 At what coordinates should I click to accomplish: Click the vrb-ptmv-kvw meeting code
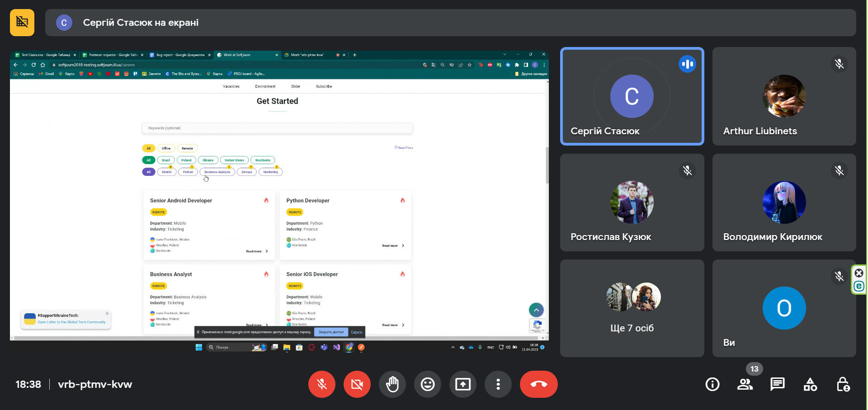click(95, 384)
